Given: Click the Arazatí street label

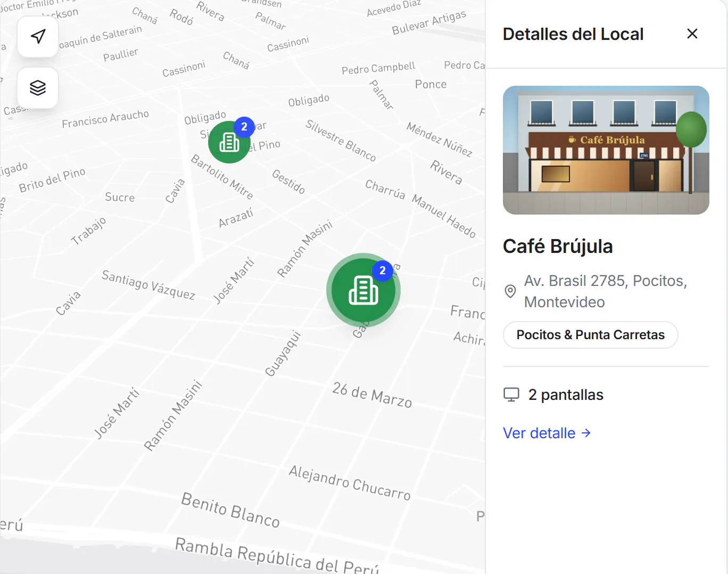Looking at the screenshot, I should [236, 218].
